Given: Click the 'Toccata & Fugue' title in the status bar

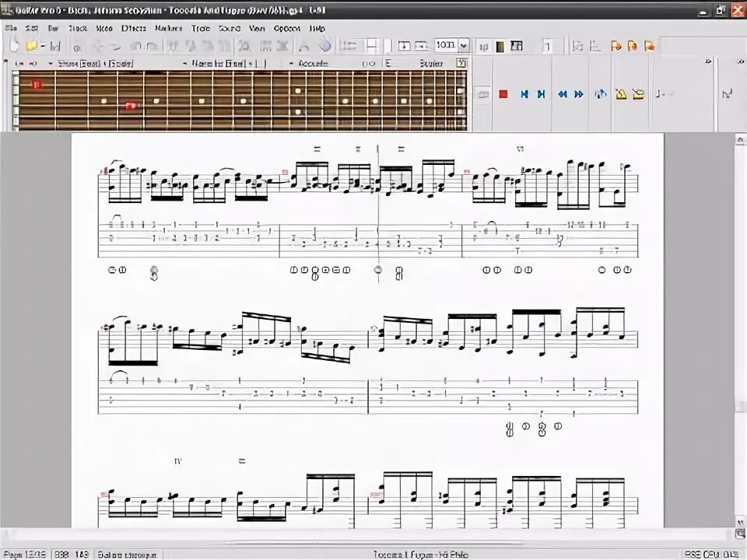Looking at the screenshot, I should (x=421, y=555).
